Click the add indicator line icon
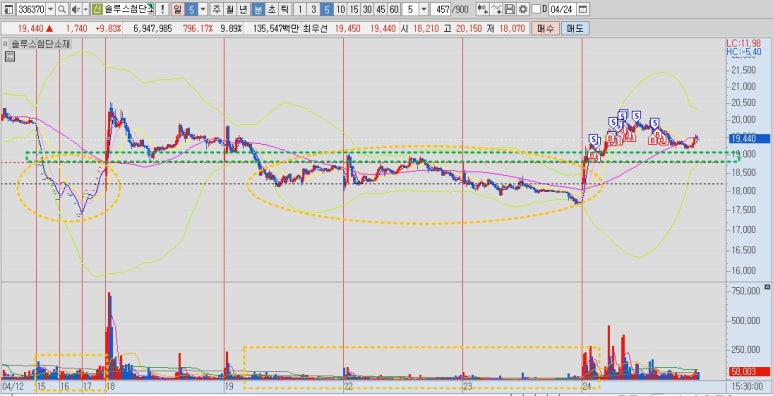The height and width of the screenshot is (396, 773). (x=497, y=9)
